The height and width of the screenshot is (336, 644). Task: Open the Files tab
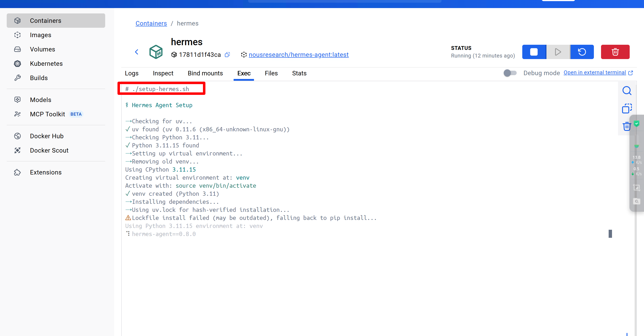[271, 73]
